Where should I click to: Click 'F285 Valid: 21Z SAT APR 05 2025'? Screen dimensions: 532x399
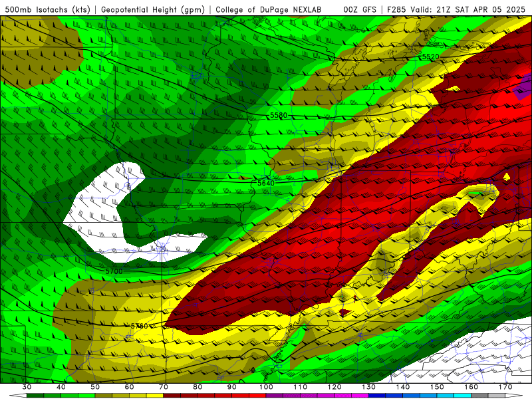click(456, 9)
